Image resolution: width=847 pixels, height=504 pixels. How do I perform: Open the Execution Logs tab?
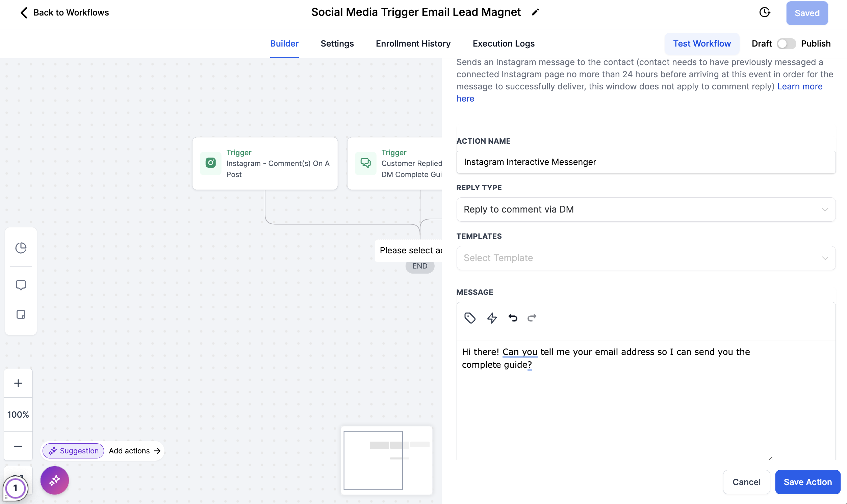pyautogui.click(x=504, y=44)
